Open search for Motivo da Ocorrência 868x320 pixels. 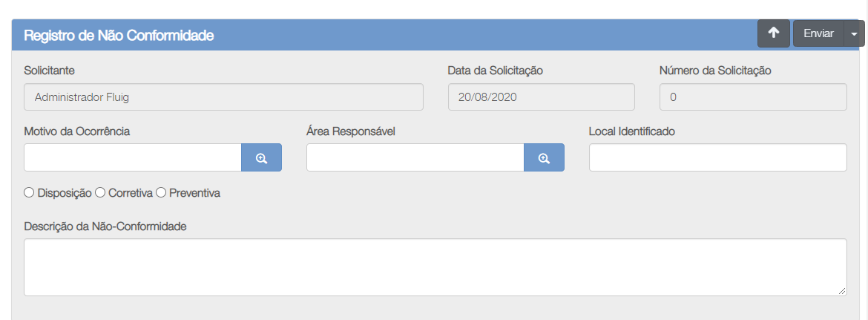tap(261, 158)
